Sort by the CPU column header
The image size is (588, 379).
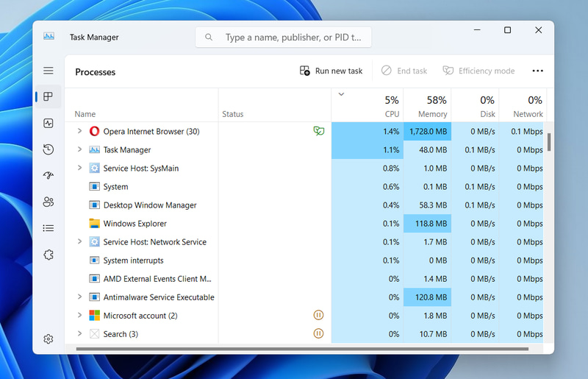(x=367, y=105)
